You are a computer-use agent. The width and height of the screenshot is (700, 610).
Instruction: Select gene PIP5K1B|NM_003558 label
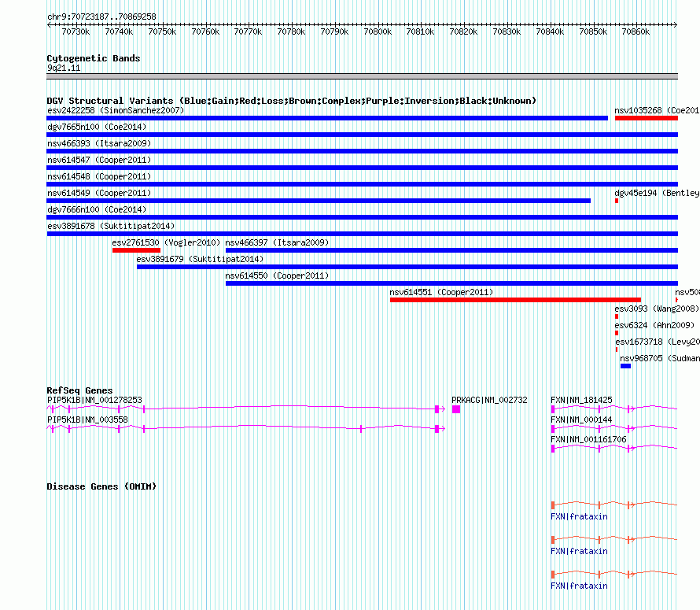(87, 420)
